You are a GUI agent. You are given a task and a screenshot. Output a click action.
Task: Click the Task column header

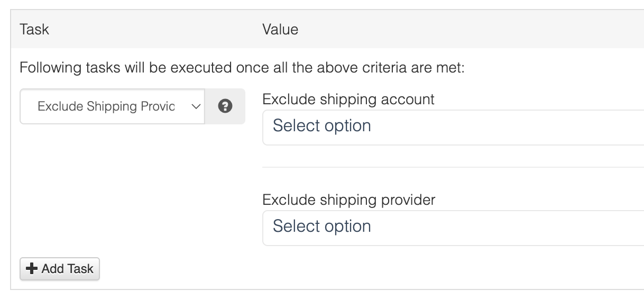pyautogui.click(x=34, y=29)
